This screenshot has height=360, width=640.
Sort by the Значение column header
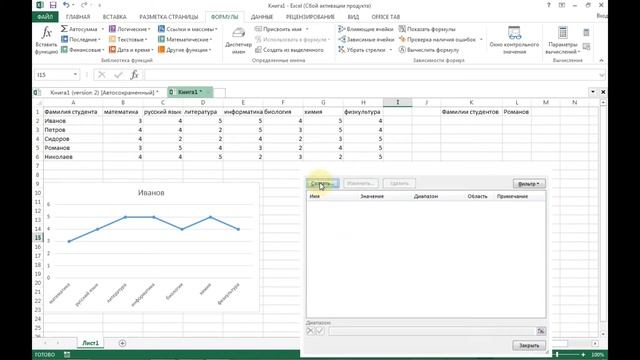pos(372,196)
